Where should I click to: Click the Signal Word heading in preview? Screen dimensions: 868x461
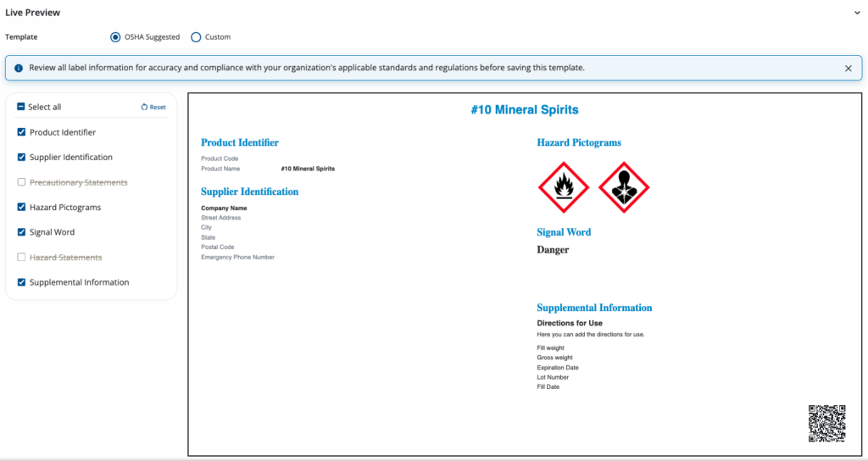(564, 232)
